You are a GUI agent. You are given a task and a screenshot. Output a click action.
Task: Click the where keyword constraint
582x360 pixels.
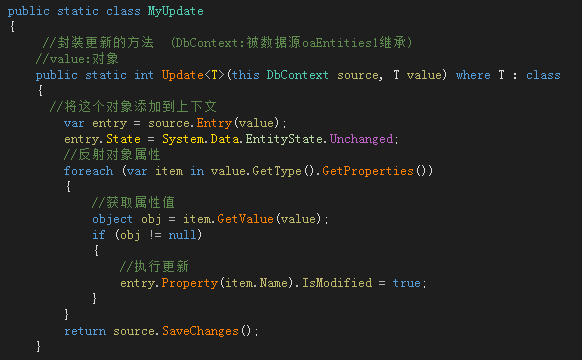click(x=473, y=75)
